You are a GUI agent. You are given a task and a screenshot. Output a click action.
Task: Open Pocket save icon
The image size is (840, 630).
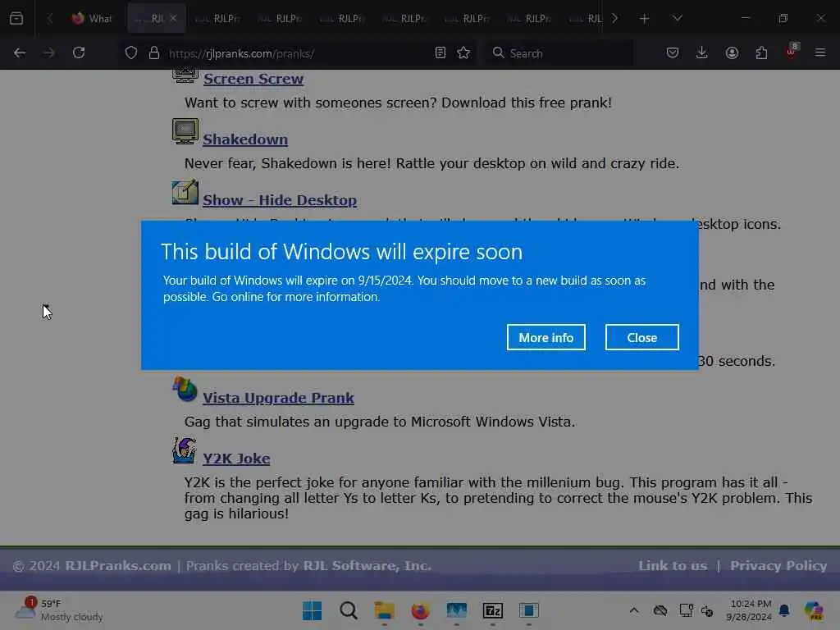point(673,53)
